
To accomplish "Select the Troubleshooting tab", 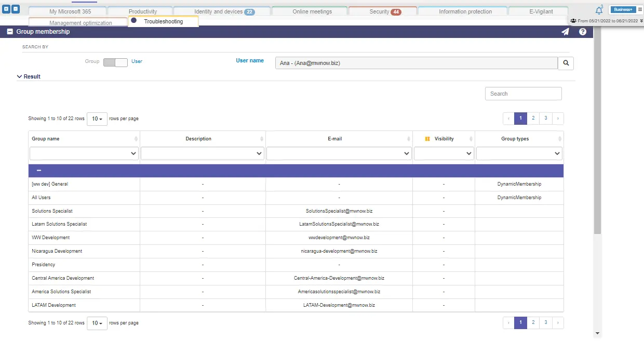I will 163,21.
